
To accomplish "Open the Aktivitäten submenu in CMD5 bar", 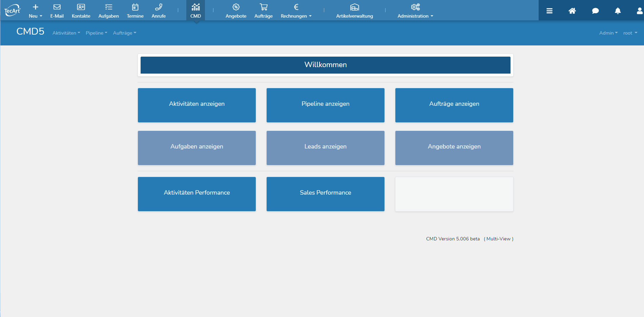I will point(66,33).
